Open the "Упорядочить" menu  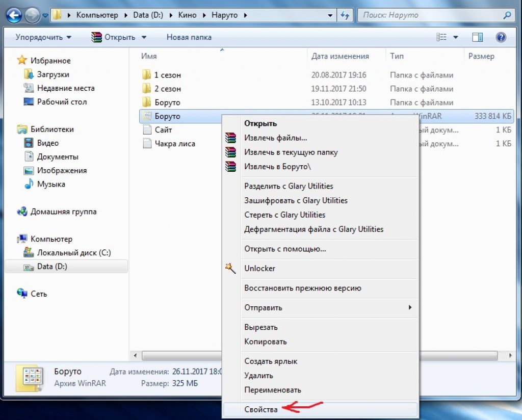point(43,37)
